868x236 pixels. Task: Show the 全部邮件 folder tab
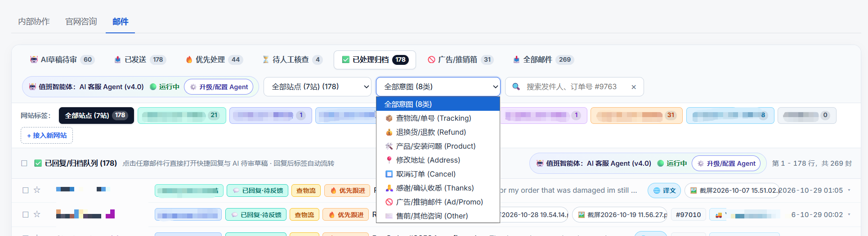tap(543, 59)
